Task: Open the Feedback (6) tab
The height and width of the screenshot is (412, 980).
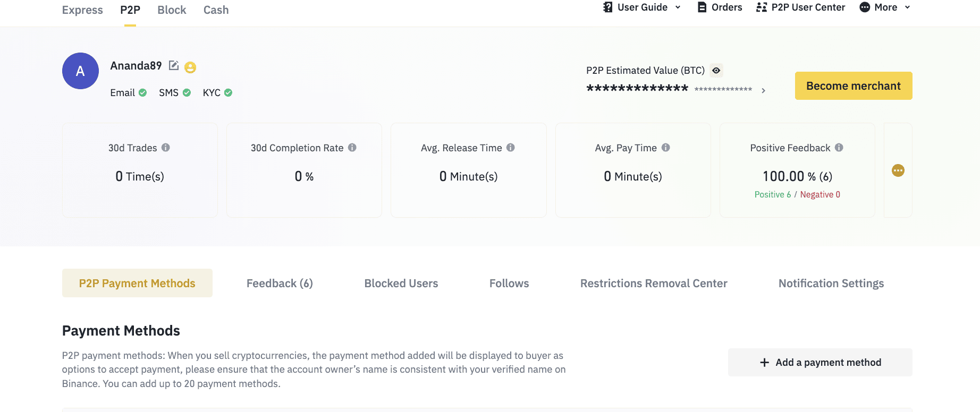Action: 280,284
